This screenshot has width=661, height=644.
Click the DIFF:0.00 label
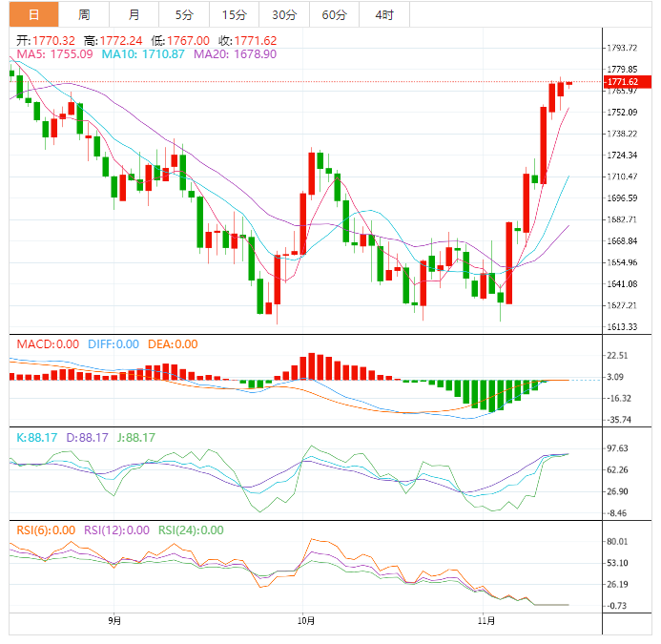click(114, 344)
